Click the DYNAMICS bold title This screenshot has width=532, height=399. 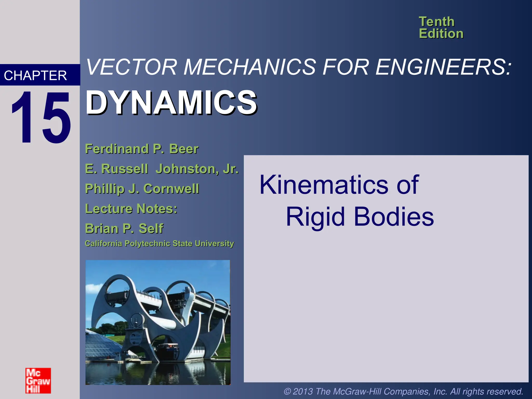click(x=171, y=103)
